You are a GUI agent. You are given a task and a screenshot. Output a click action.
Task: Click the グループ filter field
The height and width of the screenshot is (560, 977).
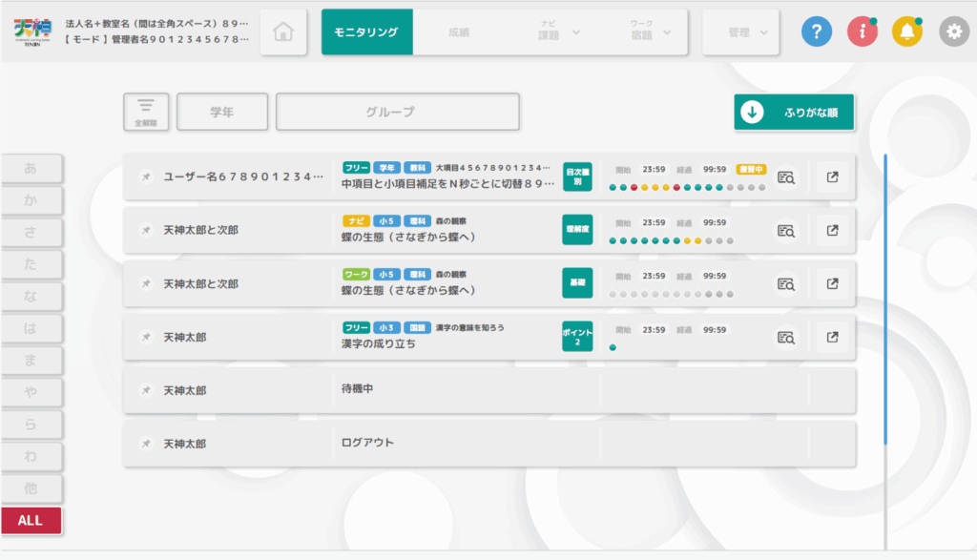[x=397, y=112]
